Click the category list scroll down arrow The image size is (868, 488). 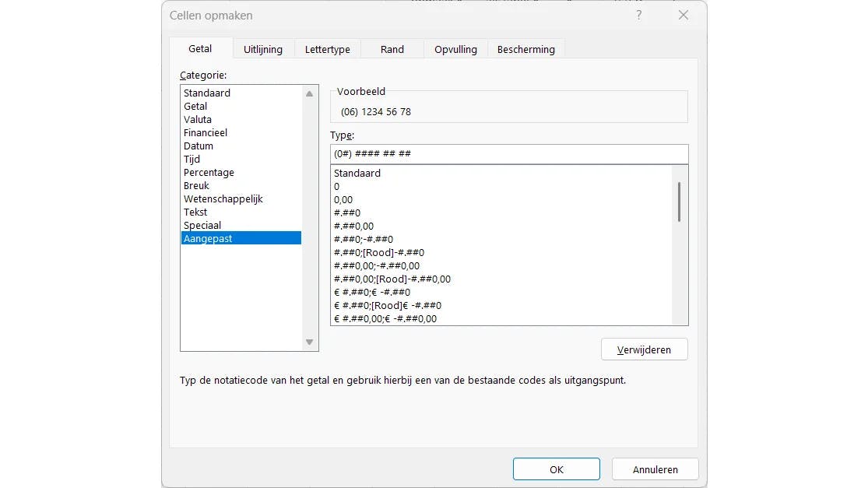310,342
